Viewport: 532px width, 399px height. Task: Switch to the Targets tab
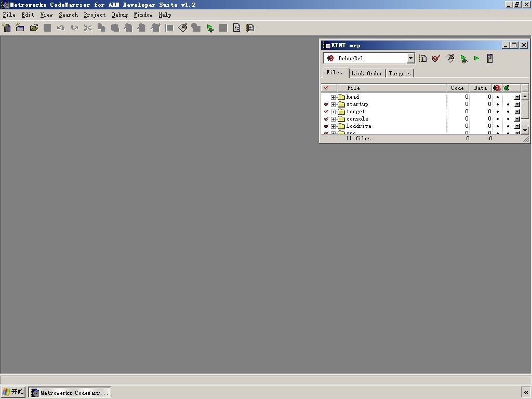400,73
